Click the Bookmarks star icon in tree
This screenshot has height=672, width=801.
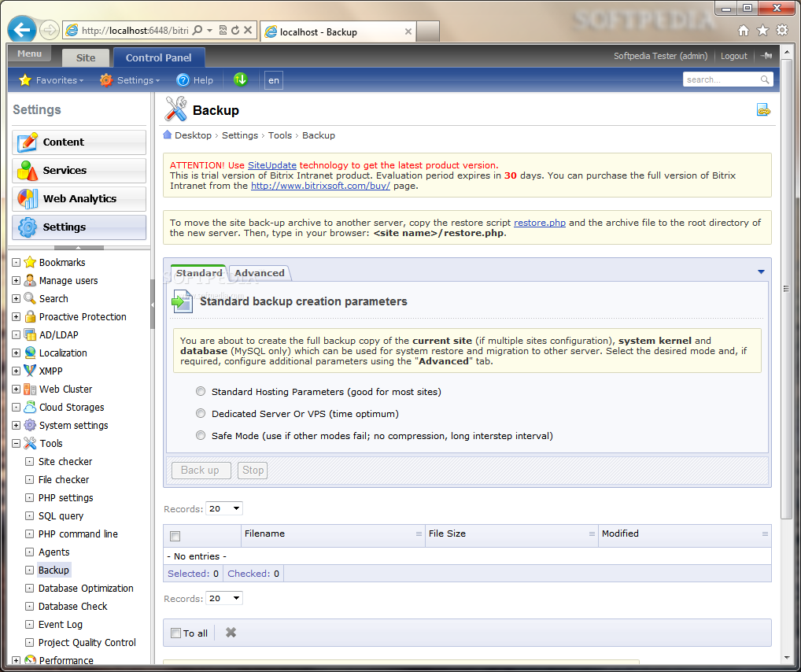pyautogui.click(x=30, y=262)
